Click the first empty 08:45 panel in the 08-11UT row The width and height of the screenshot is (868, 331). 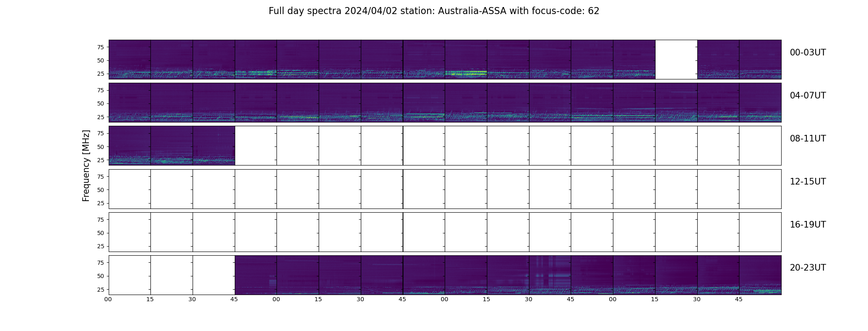point(256,146)
